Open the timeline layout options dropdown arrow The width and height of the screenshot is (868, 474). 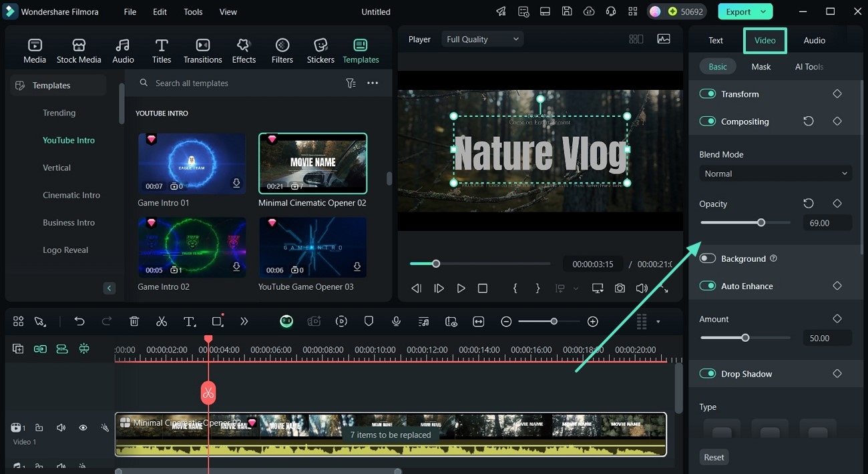pyautogui.click(x=658, y=321)
